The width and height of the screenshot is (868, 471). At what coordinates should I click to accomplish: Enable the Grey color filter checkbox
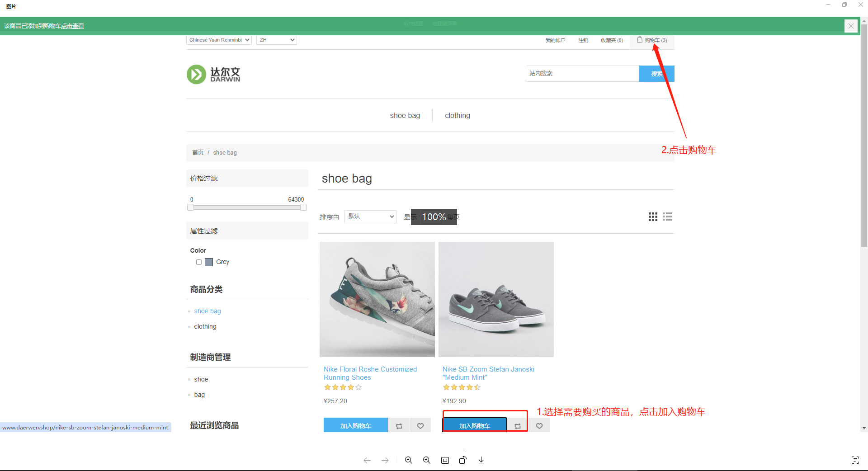(x=199, y=262)
